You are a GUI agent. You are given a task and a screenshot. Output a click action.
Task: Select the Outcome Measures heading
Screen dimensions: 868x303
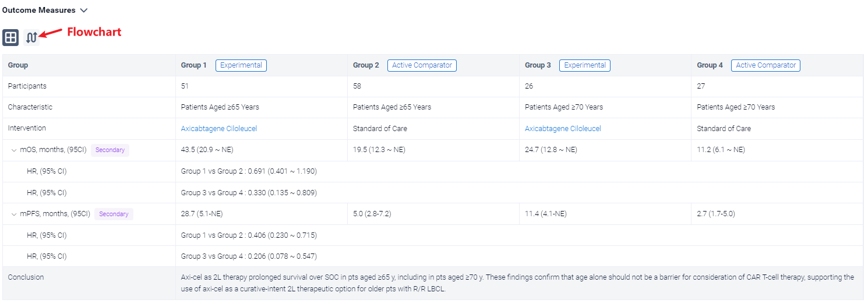pyautogui.click(x=38, y=10)
